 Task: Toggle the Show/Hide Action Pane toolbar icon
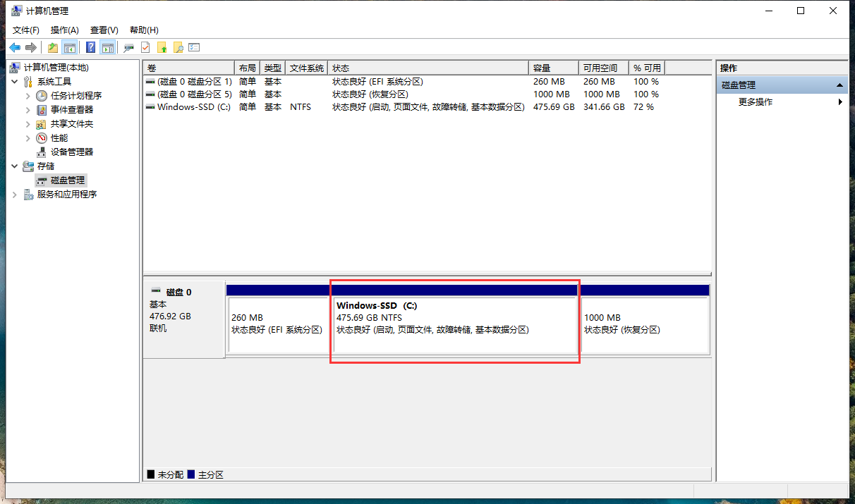pos(107,47)
